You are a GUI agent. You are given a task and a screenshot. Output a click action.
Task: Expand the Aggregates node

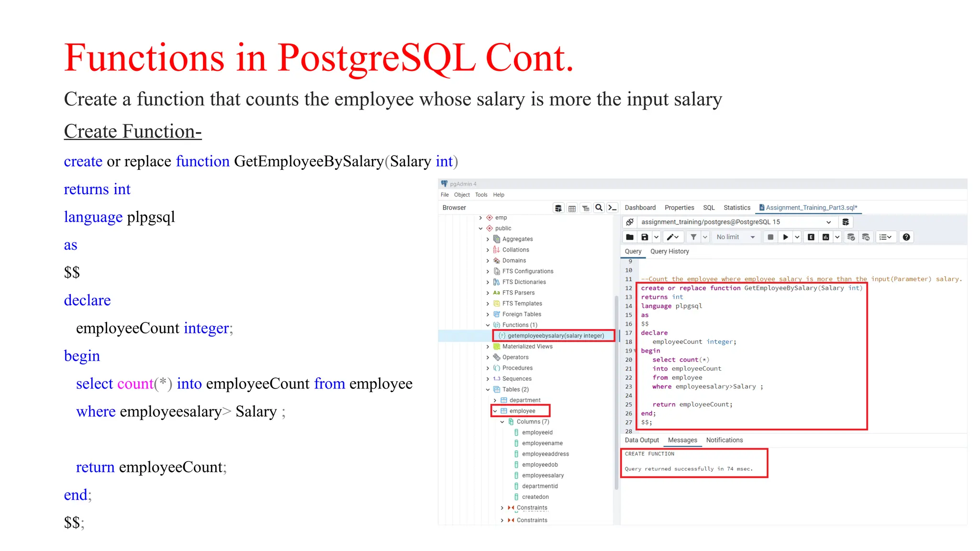(488, 239)
